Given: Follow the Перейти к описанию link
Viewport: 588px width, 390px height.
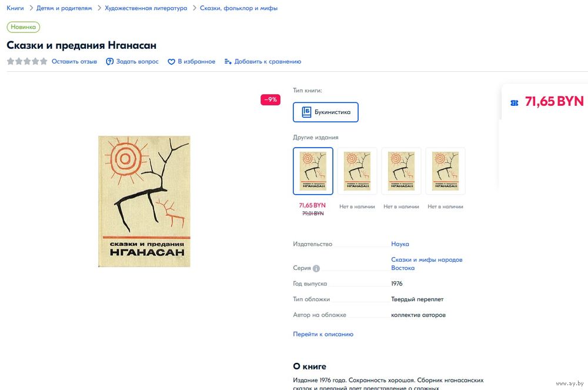Looking at the screenshot, I should (x=323, y=334).
